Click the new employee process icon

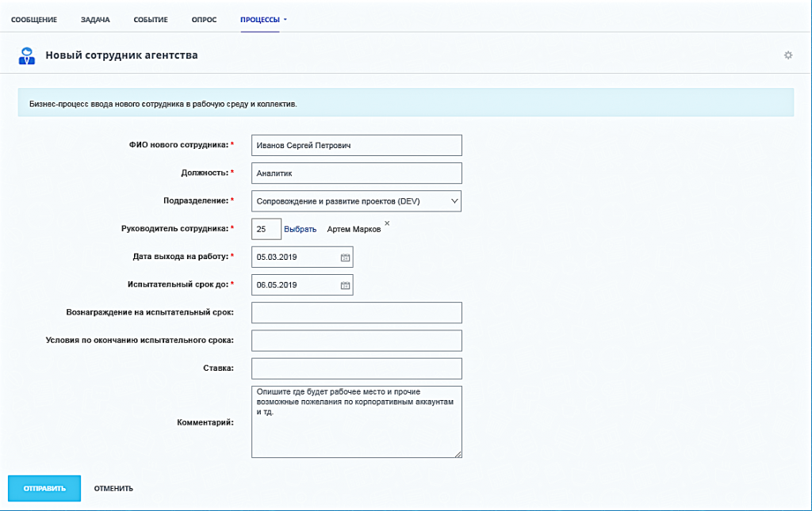click(x=27, y=55)
